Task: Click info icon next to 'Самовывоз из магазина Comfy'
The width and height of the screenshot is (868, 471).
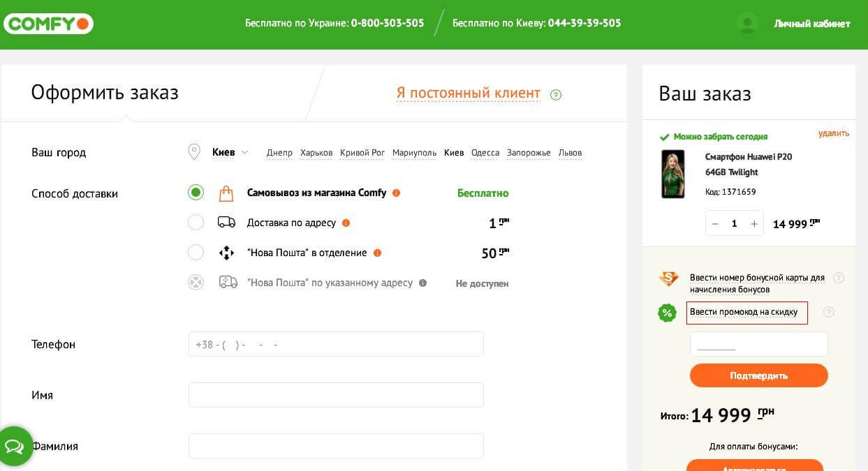Action: 396,193
